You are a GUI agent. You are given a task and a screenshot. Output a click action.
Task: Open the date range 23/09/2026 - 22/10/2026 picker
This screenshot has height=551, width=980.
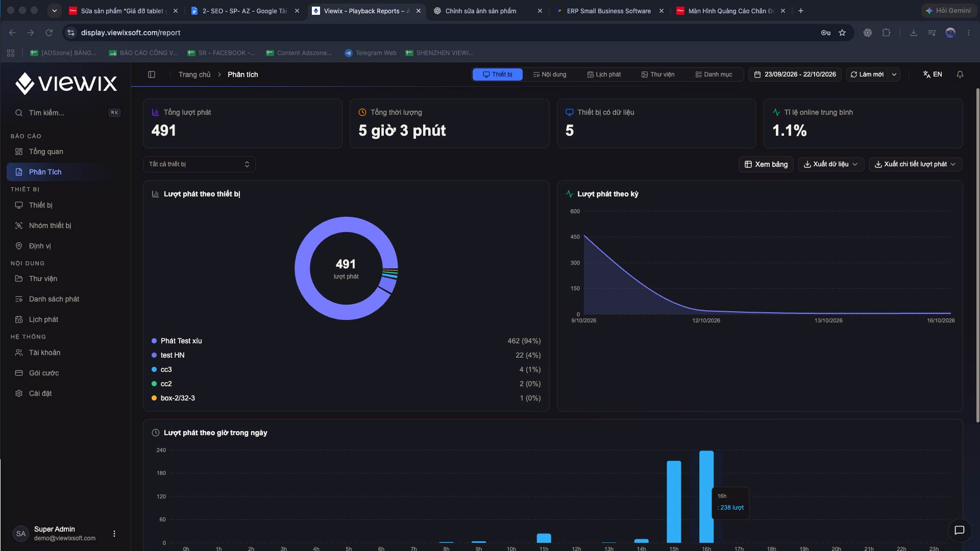click(795, 74)
